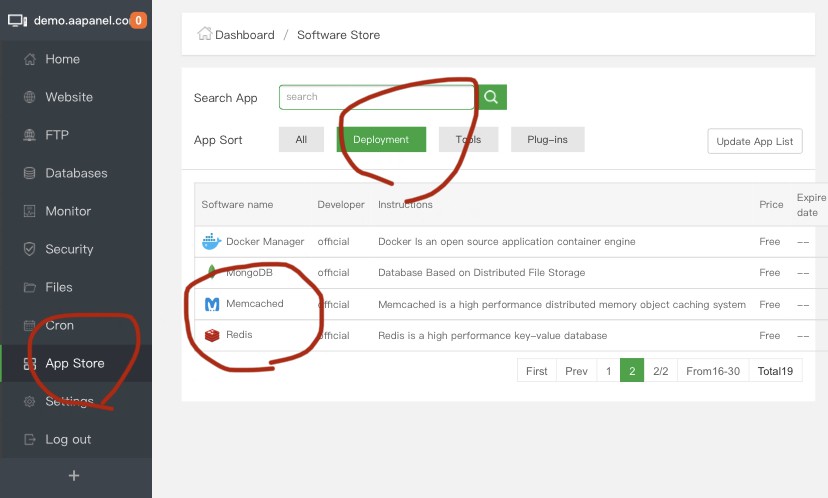Click the Databases stack icon

(x=30, y=173)
